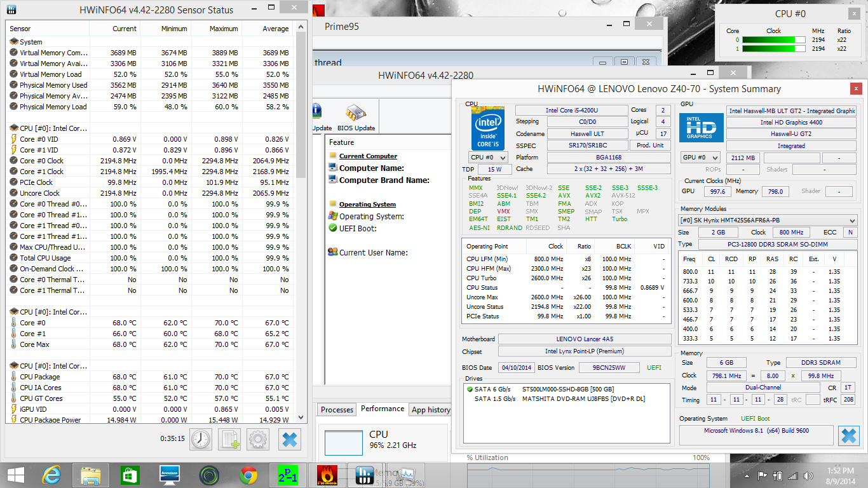Select the iGPU VID sensor row
Image resolution: width=868 pixels, height=488 pixels.
pos(150,409)
